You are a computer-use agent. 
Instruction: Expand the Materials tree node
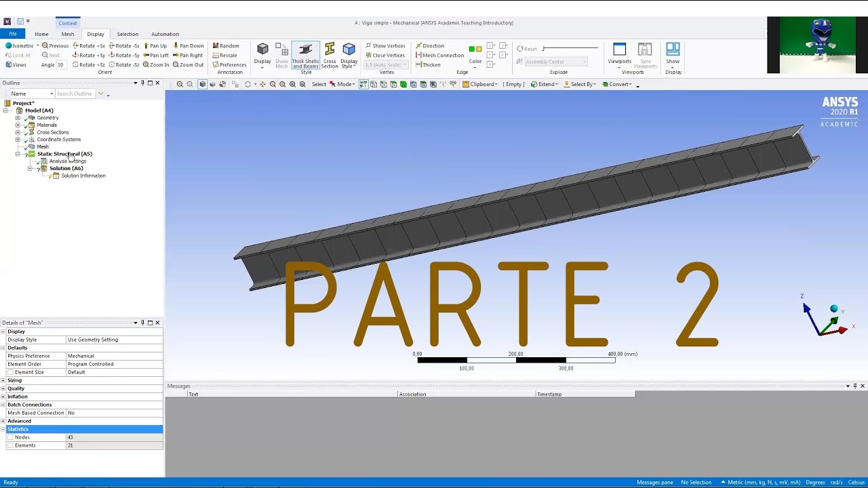tap(18, 125)
